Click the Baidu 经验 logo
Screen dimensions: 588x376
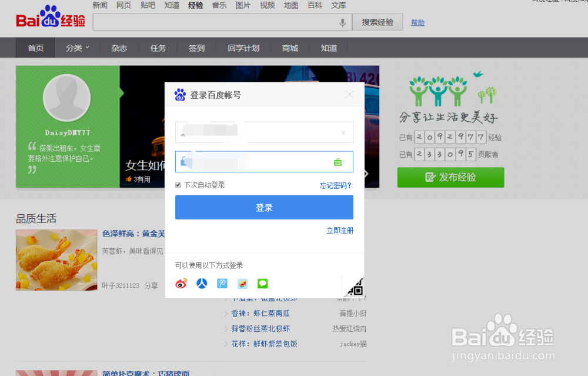pyautogui.click(x=51, y=17)
